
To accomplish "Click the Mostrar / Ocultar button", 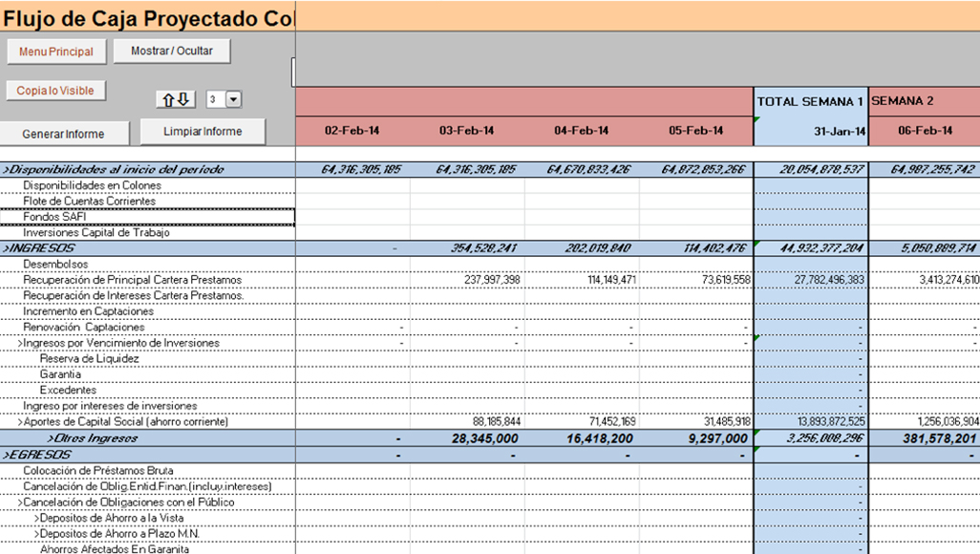I will tap(172, 51).
